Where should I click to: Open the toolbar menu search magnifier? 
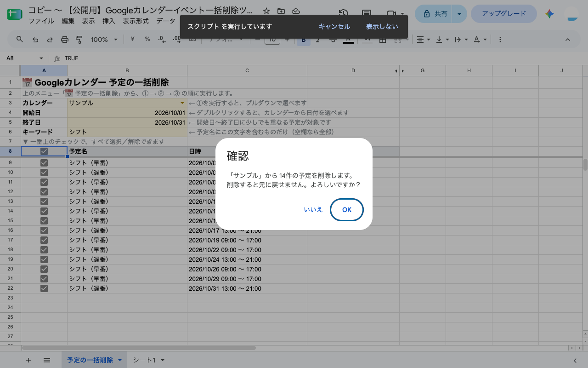[x=20, y=40]
